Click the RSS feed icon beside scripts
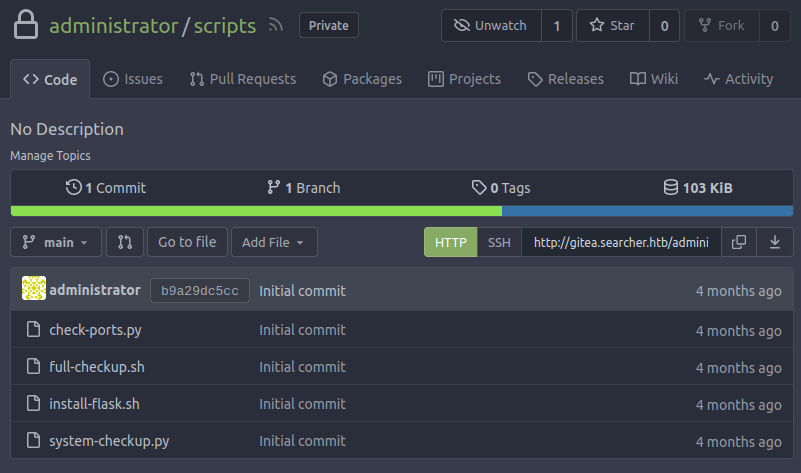The width and height of the screenshot is (801, 473). coord(275,26)
